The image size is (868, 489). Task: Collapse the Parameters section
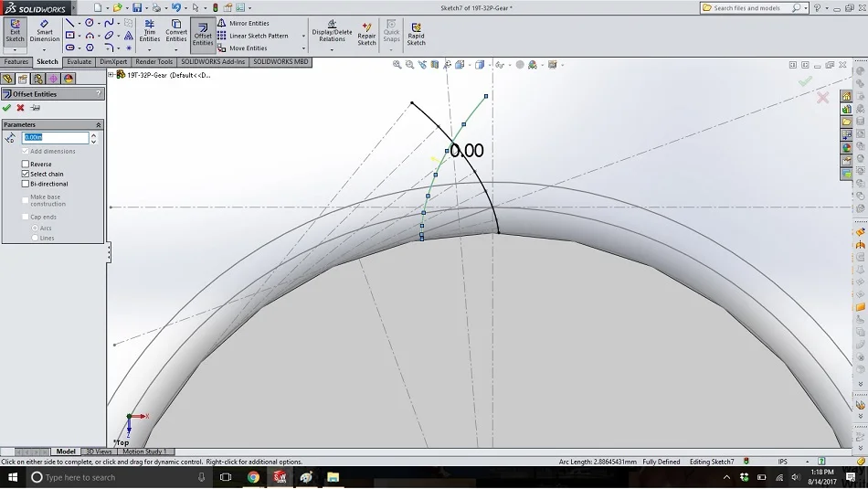pyautogui.click(x=99, y=124)
